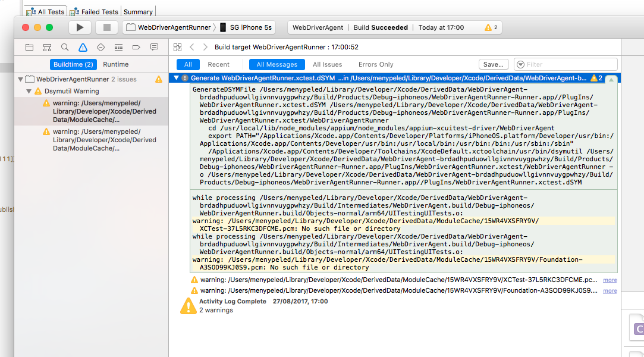Click 'more' link for Foundation warning
The width and height of the screenshot is (644, 357).
point(610,291)
